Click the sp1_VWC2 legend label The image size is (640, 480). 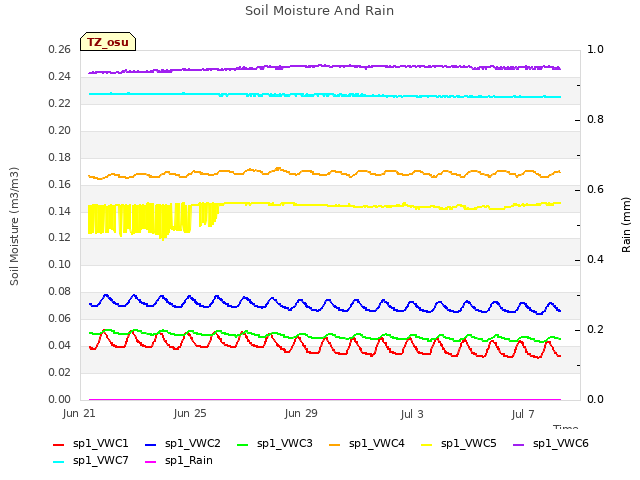click(193, 444)
